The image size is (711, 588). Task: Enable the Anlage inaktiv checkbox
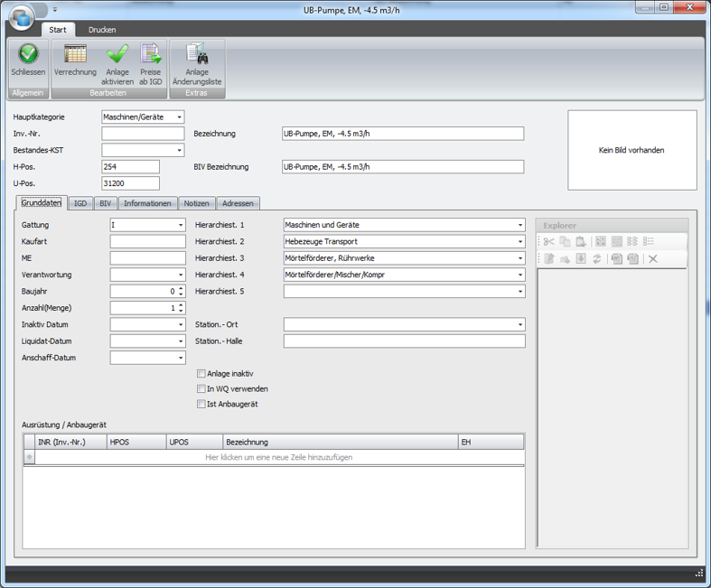coord(201,373)
